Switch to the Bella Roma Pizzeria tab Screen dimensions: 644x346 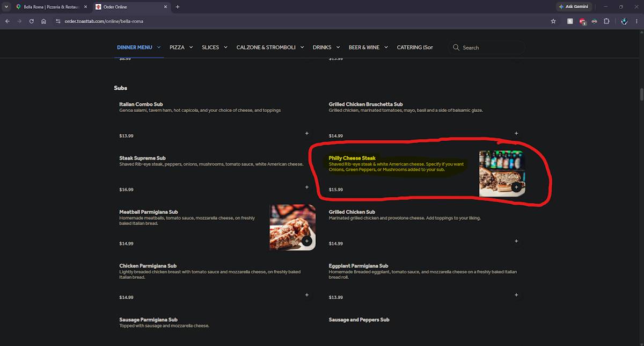(x=51, y=7)
